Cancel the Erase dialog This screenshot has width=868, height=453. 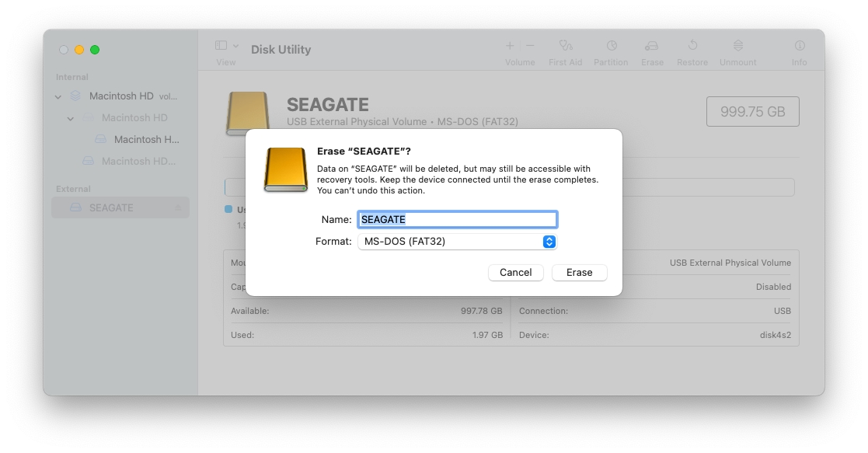[x=515, y=273]
